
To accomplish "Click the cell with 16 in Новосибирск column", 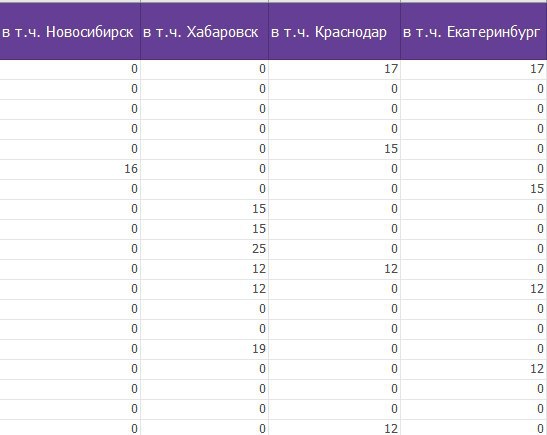I will pyautogui.click(x=70, y=170).
